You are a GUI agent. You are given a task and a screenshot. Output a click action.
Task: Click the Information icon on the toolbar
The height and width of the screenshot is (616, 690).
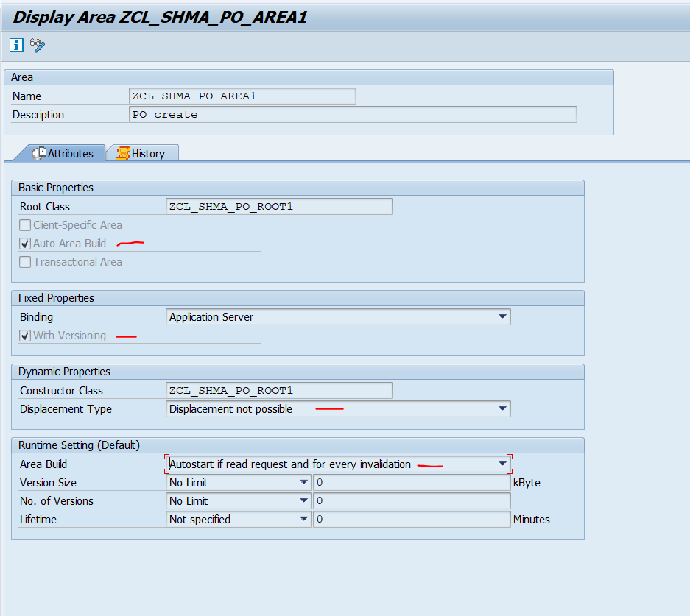click(15, 45)
